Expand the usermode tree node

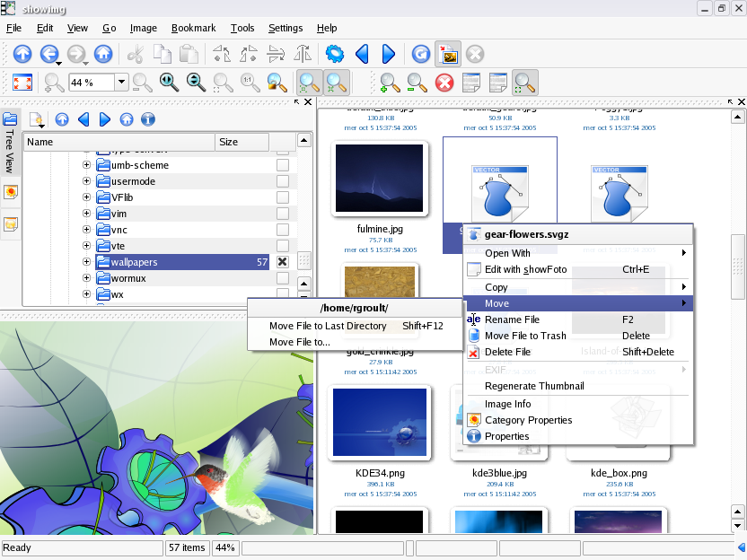click(x=86, y=181)
